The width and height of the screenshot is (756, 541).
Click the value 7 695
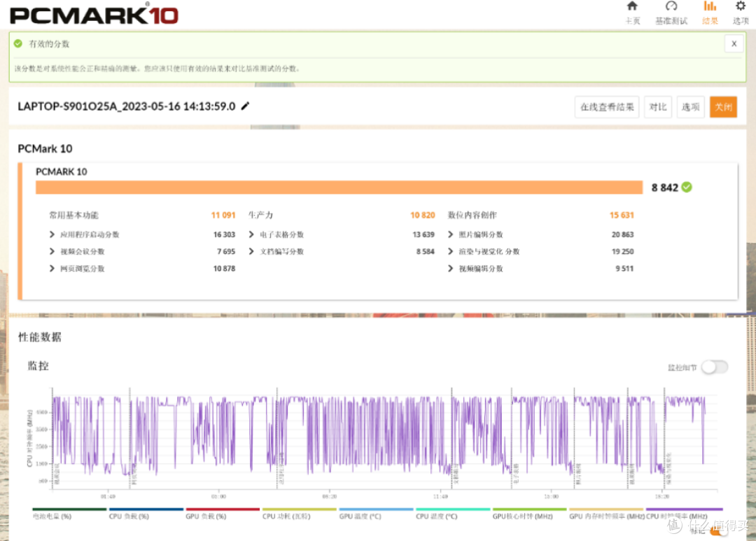pos(225,252)
